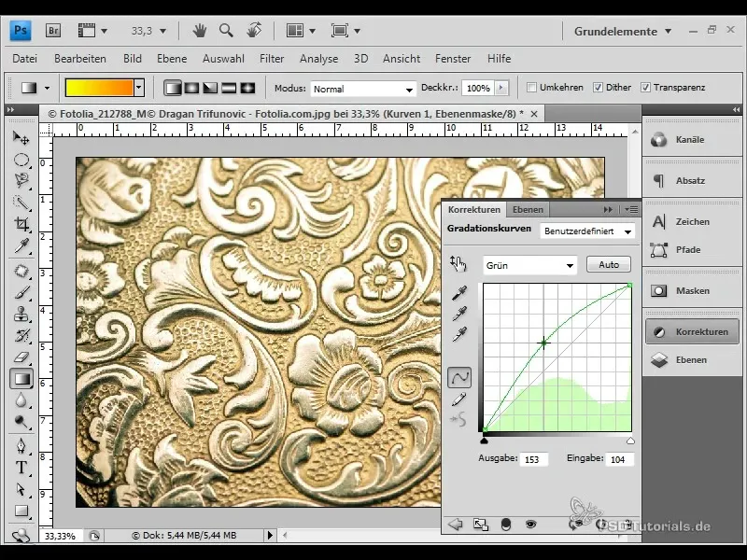Screen dimensions: 747x560
Task: Select the Lasso tool
Action: pyautogui.click(x=21, y=180)
